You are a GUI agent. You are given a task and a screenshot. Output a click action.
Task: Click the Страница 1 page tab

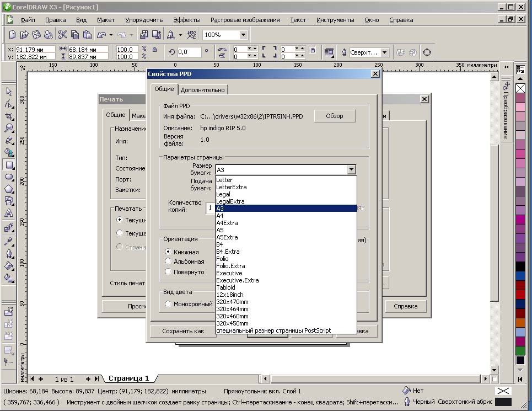[128, 378]
